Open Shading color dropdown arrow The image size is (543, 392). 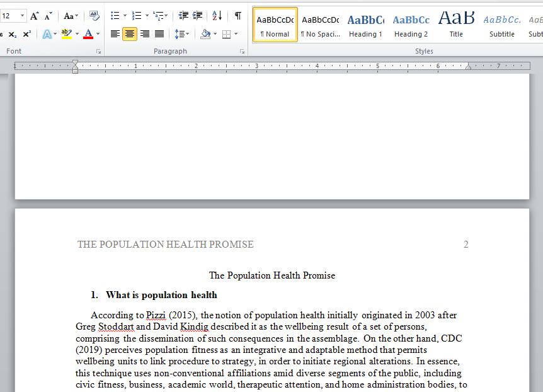coord(215,34)
